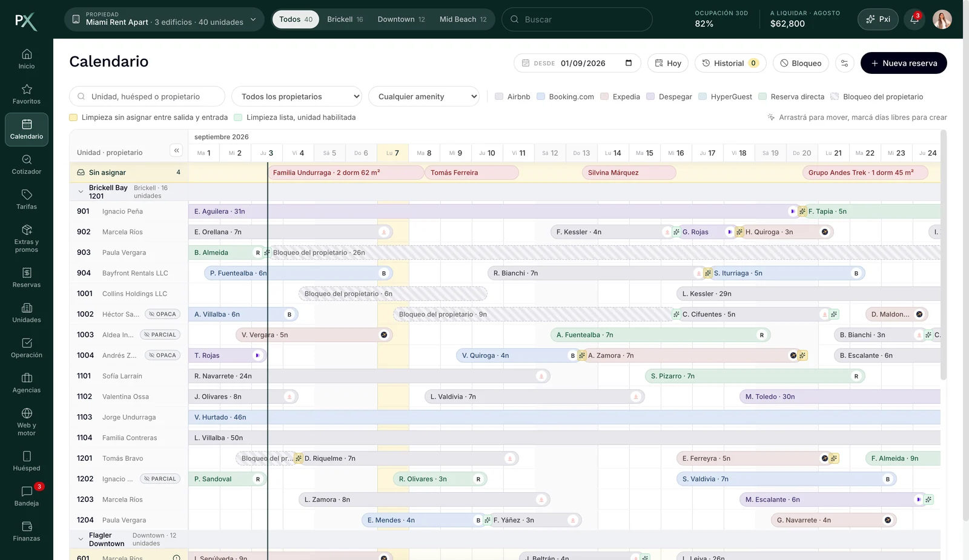Image resolution: width=969 pixels, height=560 pixels.
Task: Open Cotizador in the sidebar
Action: coord(27,165)
